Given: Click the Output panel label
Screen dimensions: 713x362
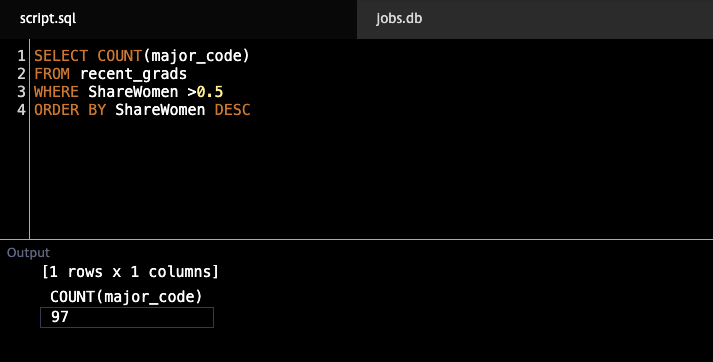Looking at the screenshot, I should (28, 253).
